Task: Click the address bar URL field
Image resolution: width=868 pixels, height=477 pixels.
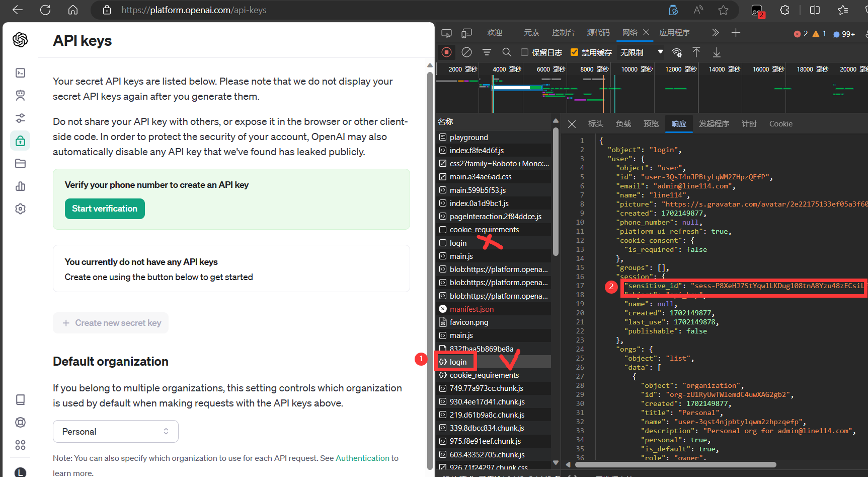Action: 377,10
